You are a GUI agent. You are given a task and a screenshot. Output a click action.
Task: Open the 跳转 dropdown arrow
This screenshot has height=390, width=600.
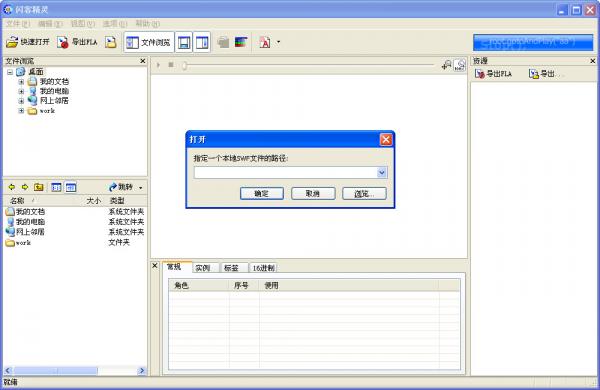click(141, 188)
